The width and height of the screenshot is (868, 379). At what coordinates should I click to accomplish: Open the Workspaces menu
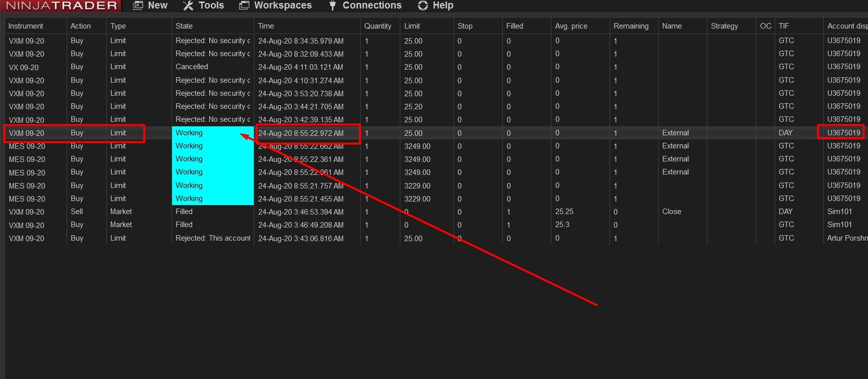pyautogui.click(x=275, y=6)
